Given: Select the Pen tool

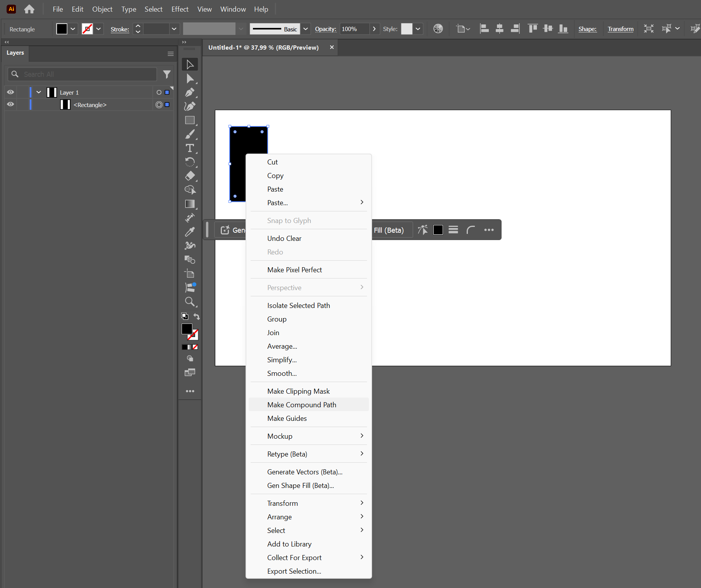Looking at the screenshot, I should [190, 92].
